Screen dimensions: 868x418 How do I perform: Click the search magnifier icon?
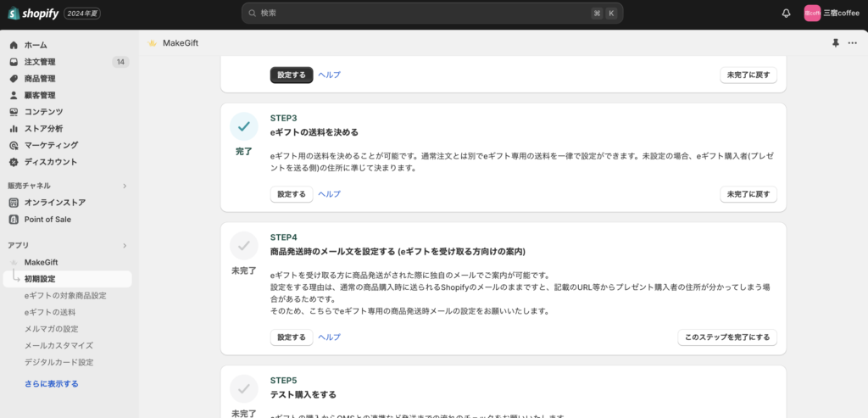[253, 14]
